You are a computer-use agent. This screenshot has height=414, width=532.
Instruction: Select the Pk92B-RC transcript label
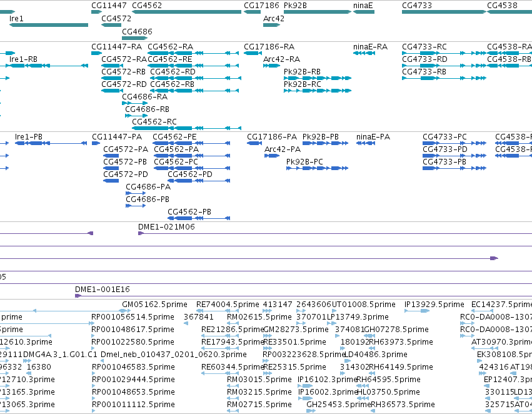303,84
